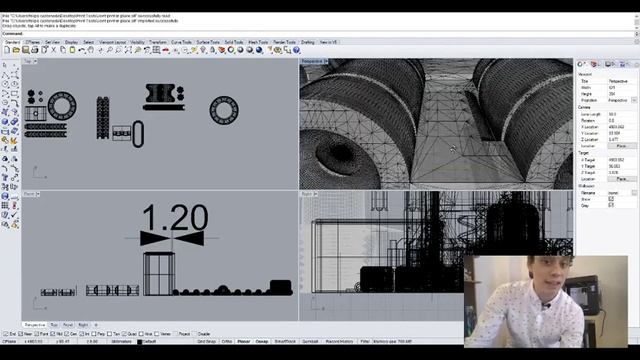
Task: Switch to the CPlanes toolbar tab
Action: tap(33, 42)
